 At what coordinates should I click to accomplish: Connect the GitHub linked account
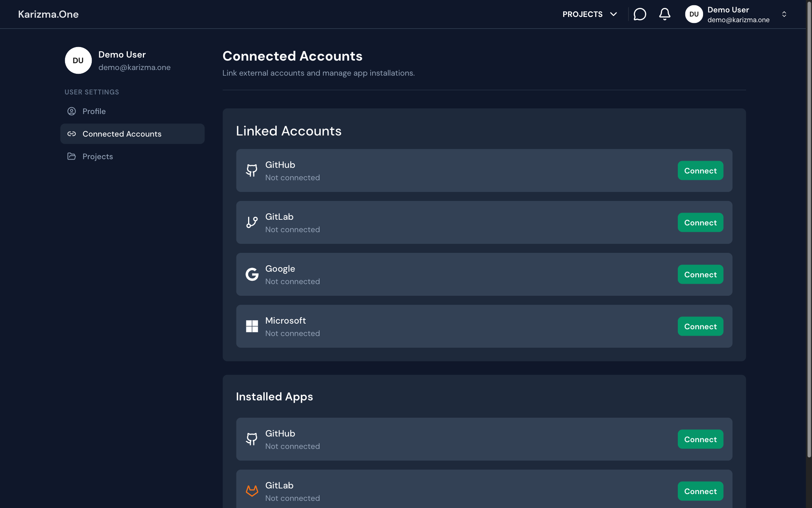coord(700,170)
